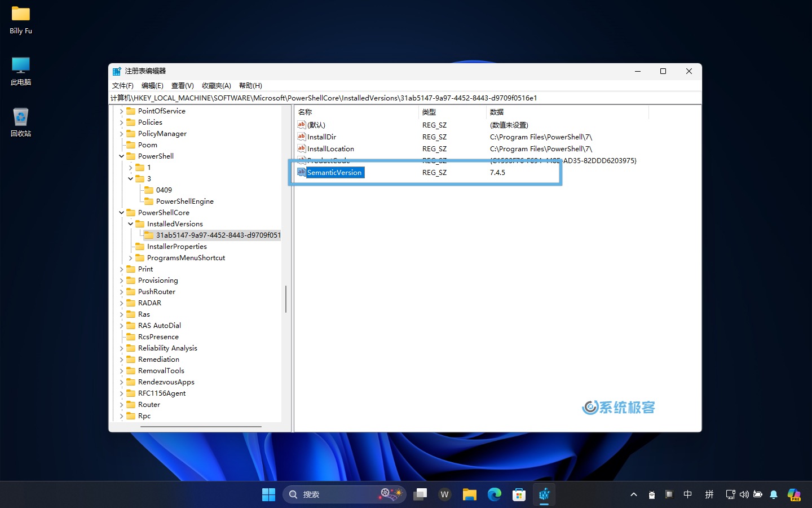The width and height of the screenshot is (812, 508).
Task: Open the Billy Fu desktop folder
Action: pos(21,20)
